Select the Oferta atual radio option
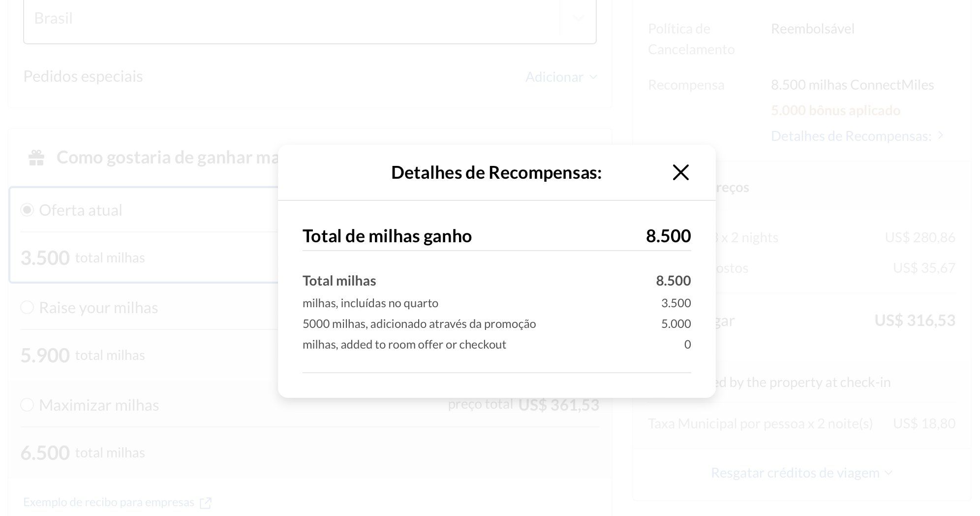The image size is (980, 516). 27,210
